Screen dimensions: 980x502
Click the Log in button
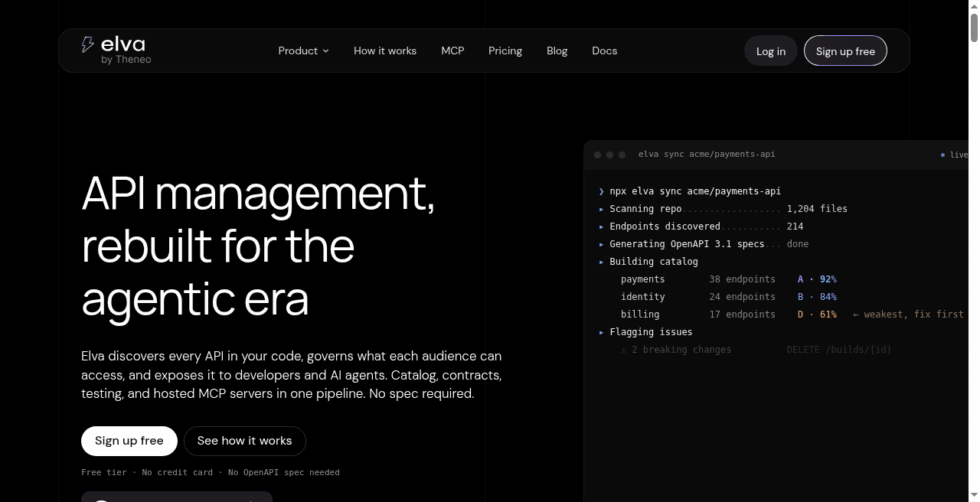click(x=771, y=51)
